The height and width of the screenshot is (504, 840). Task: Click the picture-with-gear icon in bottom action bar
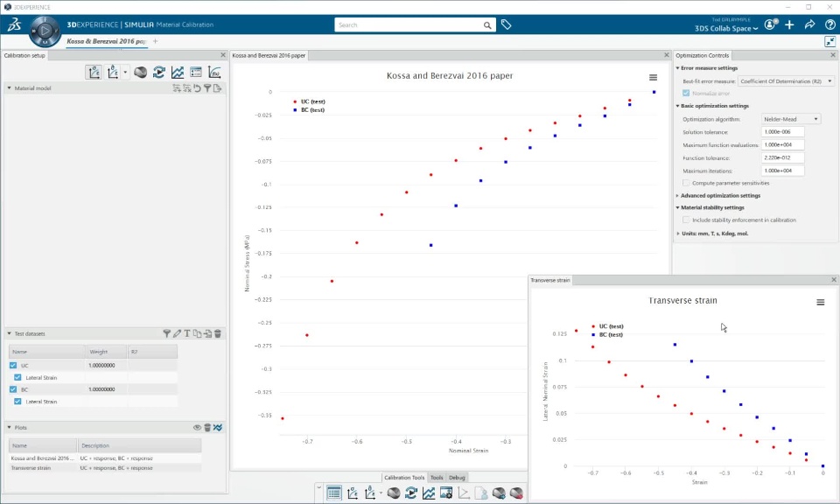pyautogui.click(x=445, y=493)
